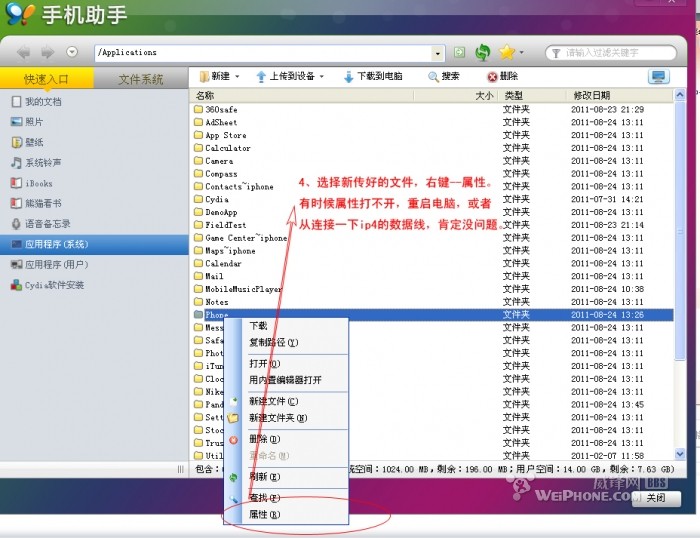Image resolution: width=700 pixels, height=538 pixels.
Task: Click the file list scroll-up arrow
Action: (x=679, y=95)
